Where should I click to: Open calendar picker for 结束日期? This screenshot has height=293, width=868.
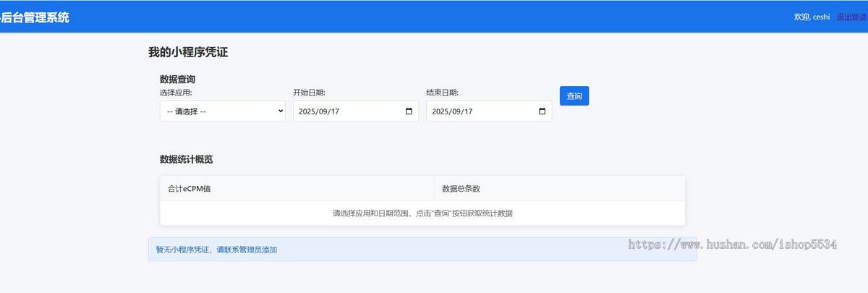542,111
